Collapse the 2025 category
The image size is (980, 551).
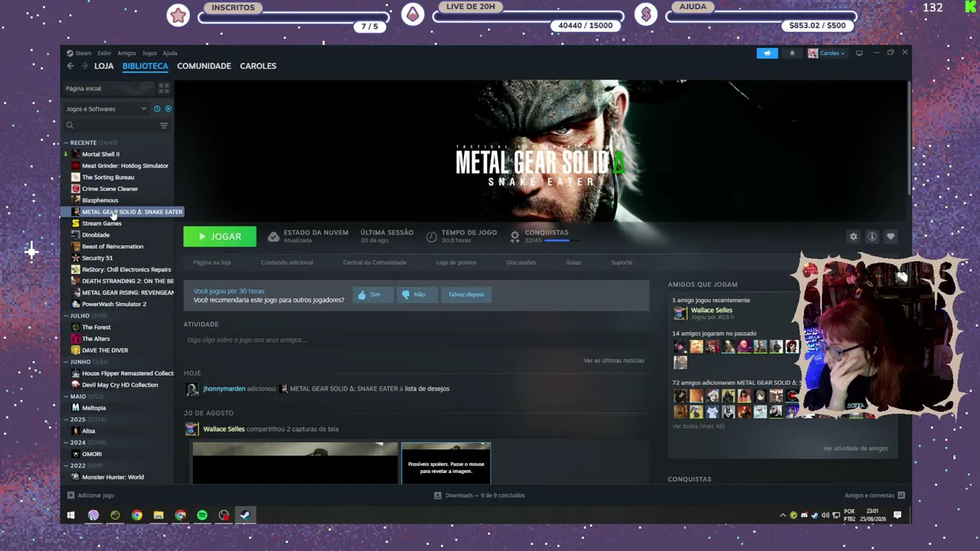coord(66,419)
